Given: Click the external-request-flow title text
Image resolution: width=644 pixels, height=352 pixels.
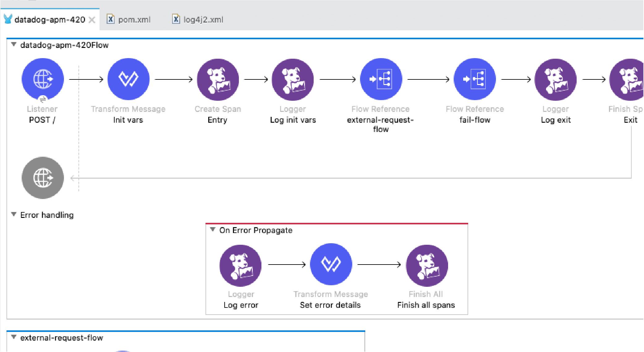Looking at the screenshot, I should point(61,338).
